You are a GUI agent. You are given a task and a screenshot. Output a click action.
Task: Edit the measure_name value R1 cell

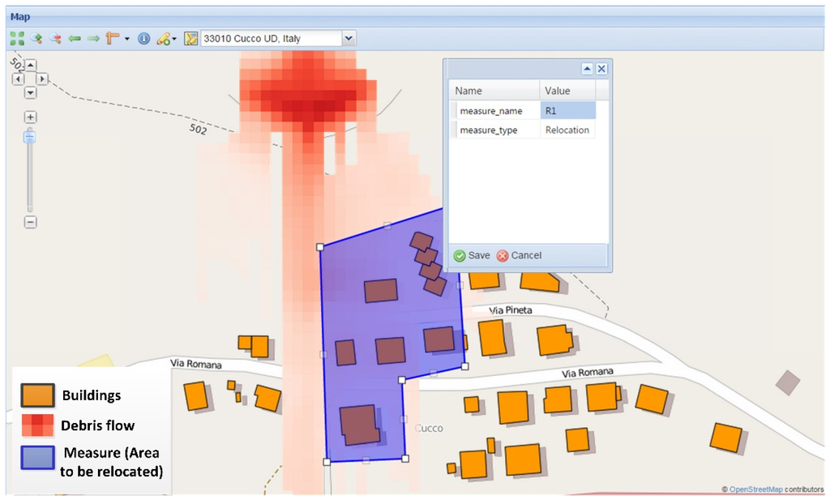point(567,110)
